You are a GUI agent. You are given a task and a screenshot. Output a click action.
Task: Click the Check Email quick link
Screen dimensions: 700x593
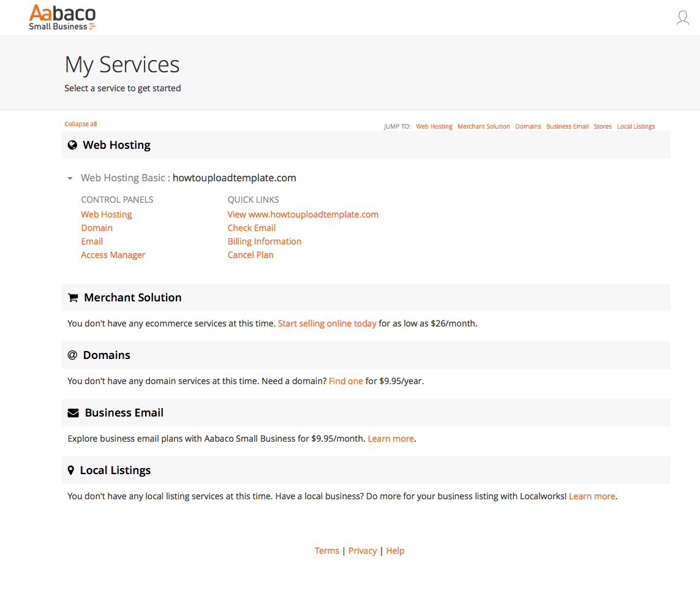(251, 228)
